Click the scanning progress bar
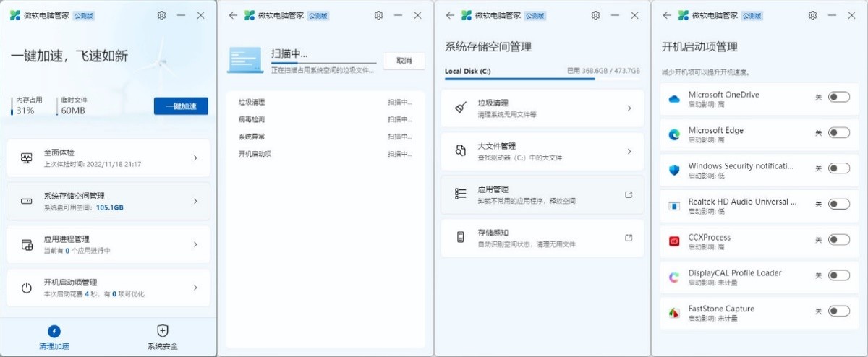This screenshot has width=868, height=357. [x=324, y=64]
